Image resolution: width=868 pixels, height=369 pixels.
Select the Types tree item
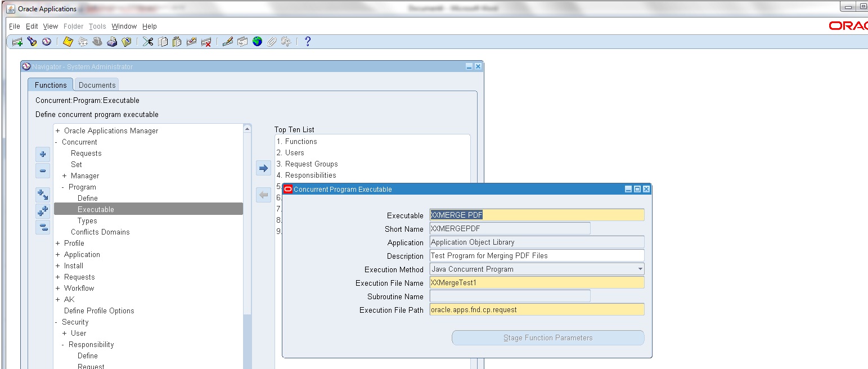tap(87, 220)
